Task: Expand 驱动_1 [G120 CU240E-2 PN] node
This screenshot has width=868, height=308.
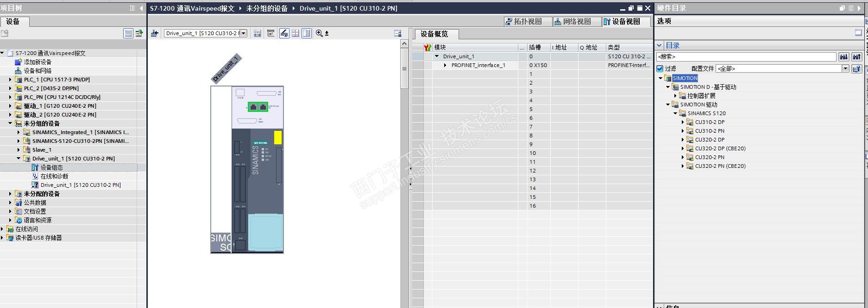Action: click(x=10, y=106)
